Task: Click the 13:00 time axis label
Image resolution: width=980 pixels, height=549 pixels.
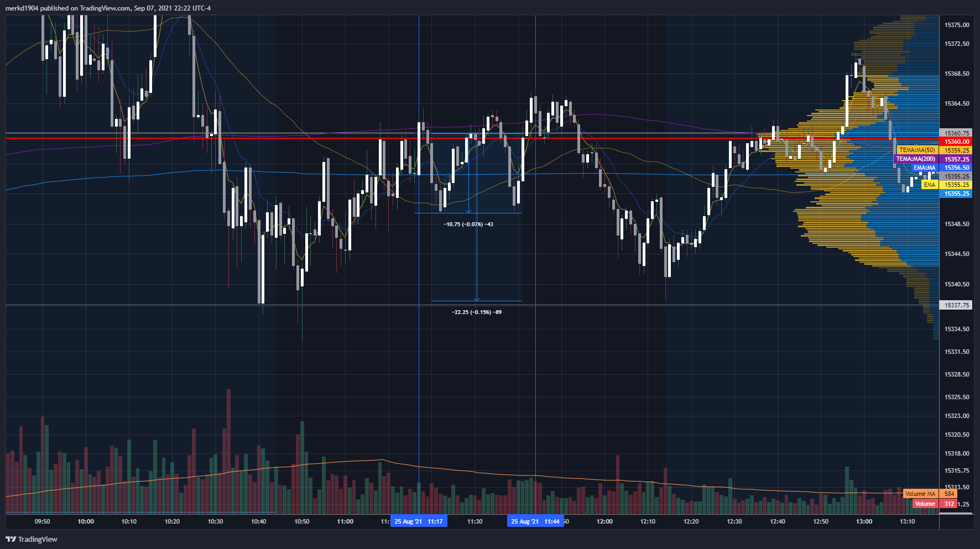Action: (864, 521)
